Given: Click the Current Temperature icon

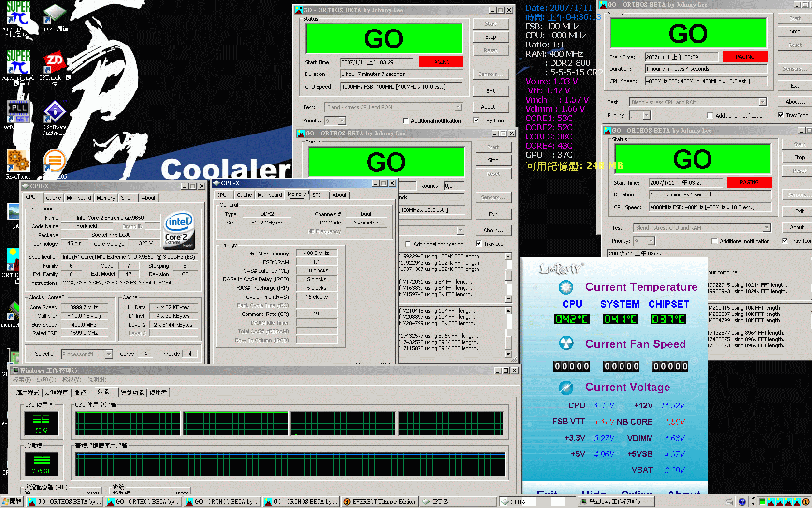Looking at the screenshot, I should point(566,287).
